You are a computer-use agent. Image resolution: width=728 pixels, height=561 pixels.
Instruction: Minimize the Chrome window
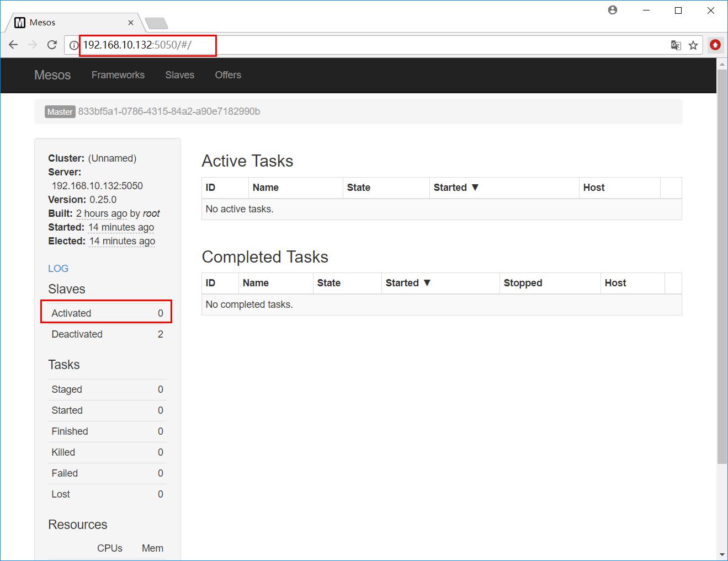646,10
